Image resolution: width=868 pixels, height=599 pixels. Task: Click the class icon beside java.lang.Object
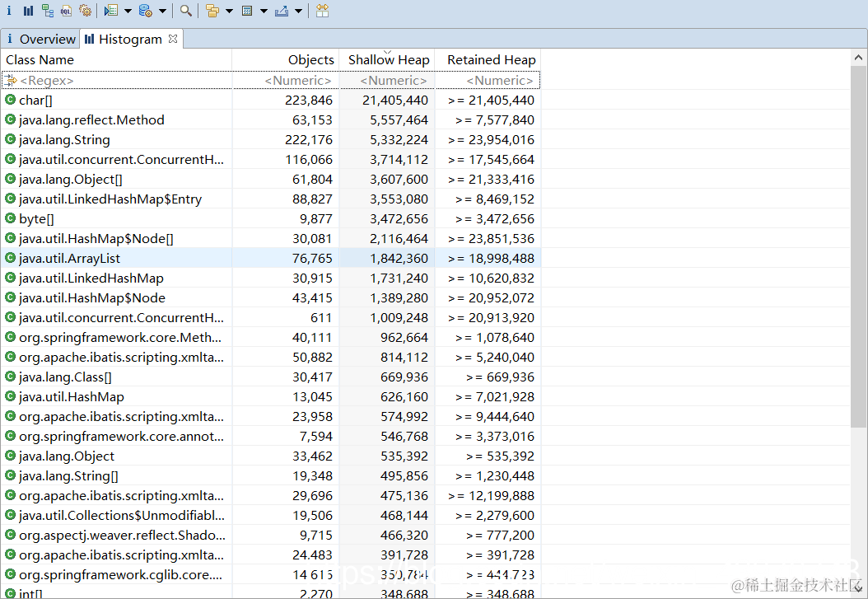click(10, 456)
